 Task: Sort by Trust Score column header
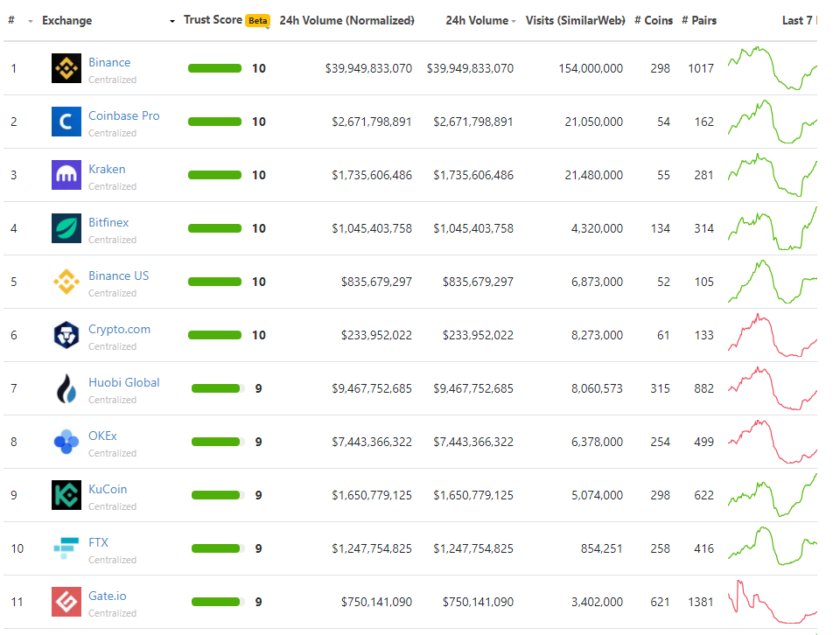click(x=213, y=20)
